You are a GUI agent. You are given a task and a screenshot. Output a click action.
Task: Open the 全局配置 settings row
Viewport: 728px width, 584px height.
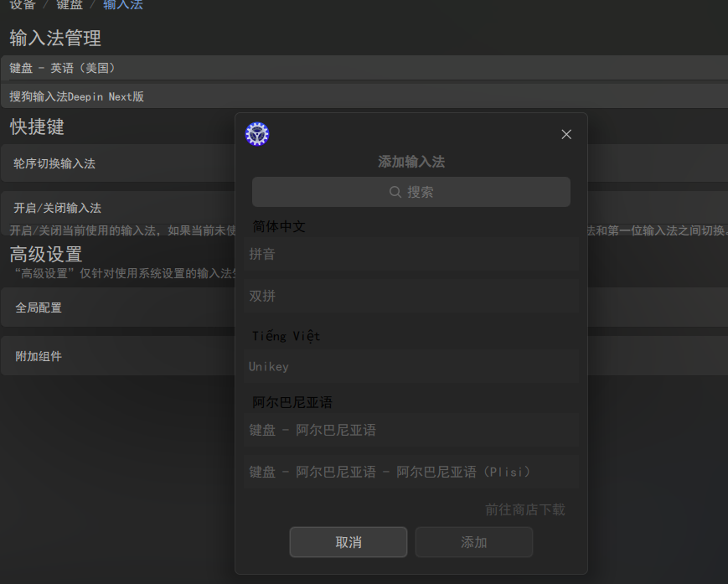coord(118,308)
